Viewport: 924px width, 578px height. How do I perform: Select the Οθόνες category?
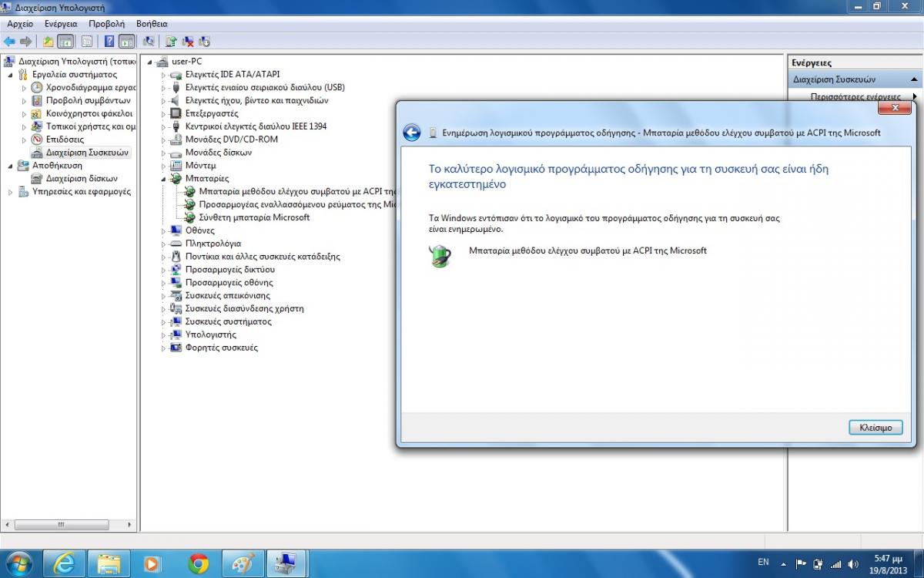click(x=200, y=230)
